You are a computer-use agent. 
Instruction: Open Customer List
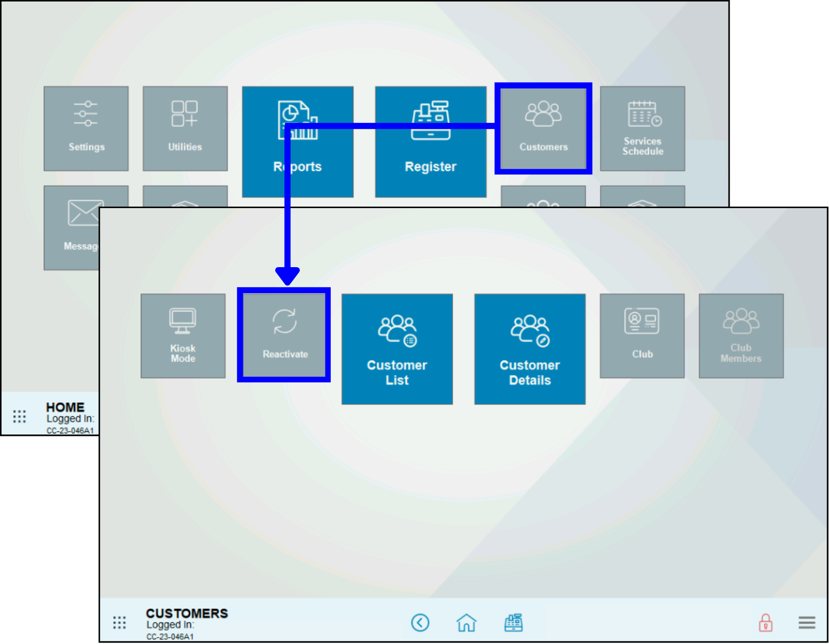tap(397, 349)
